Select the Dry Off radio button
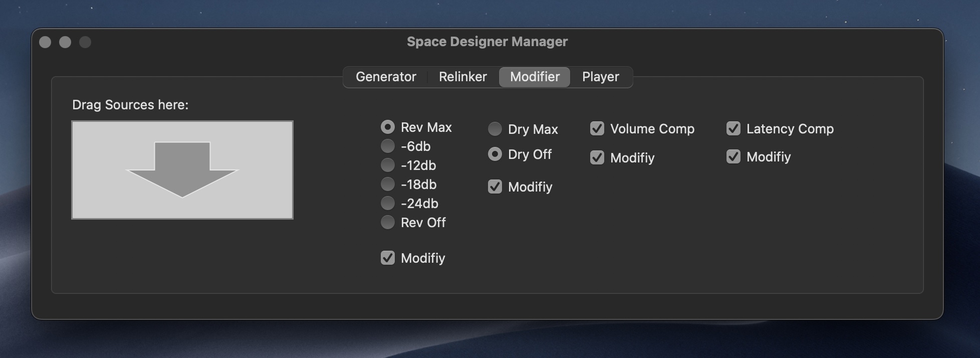 pos(495,154)
